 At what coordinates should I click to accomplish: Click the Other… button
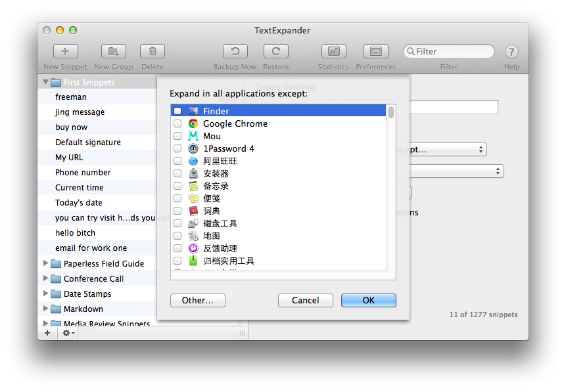click(x=198, y=300)
